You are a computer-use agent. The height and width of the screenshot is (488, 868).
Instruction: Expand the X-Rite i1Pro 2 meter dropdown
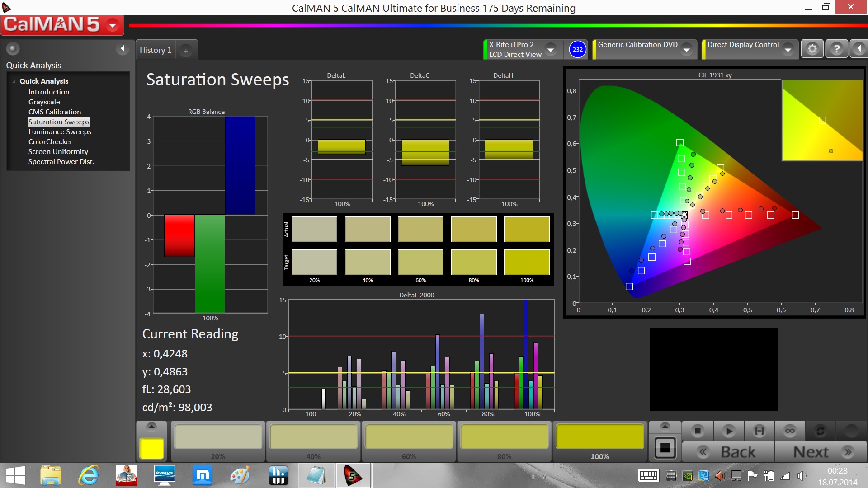tap(551, 50)
